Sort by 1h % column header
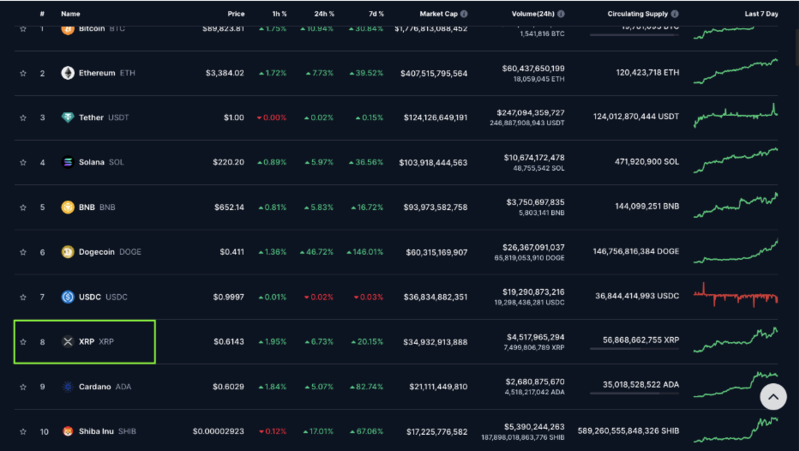 click(x=279, y=14)
